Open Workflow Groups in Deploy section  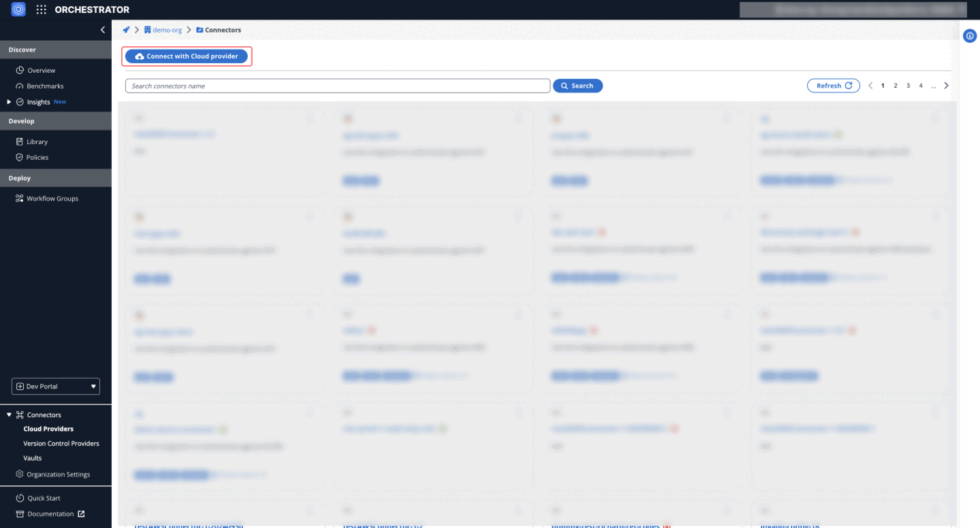52,199
